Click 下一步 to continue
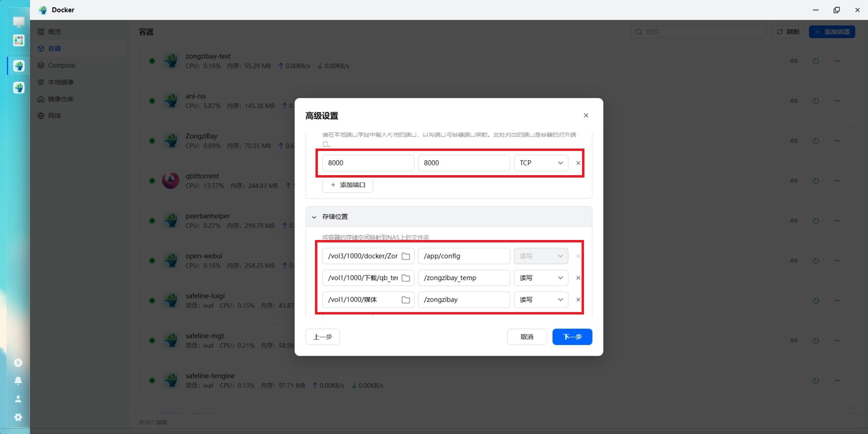 click(572, 337)
